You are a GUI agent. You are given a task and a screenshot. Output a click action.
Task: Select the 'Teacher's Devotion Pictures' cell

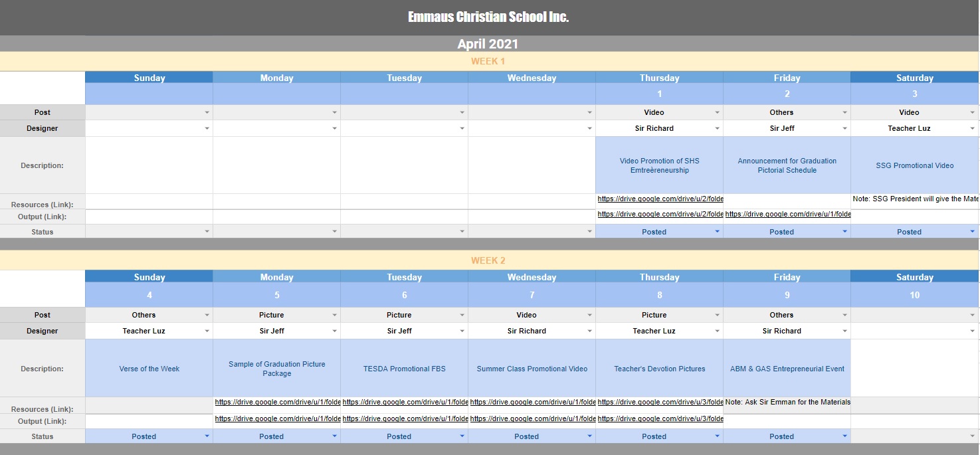pos(660,369)
